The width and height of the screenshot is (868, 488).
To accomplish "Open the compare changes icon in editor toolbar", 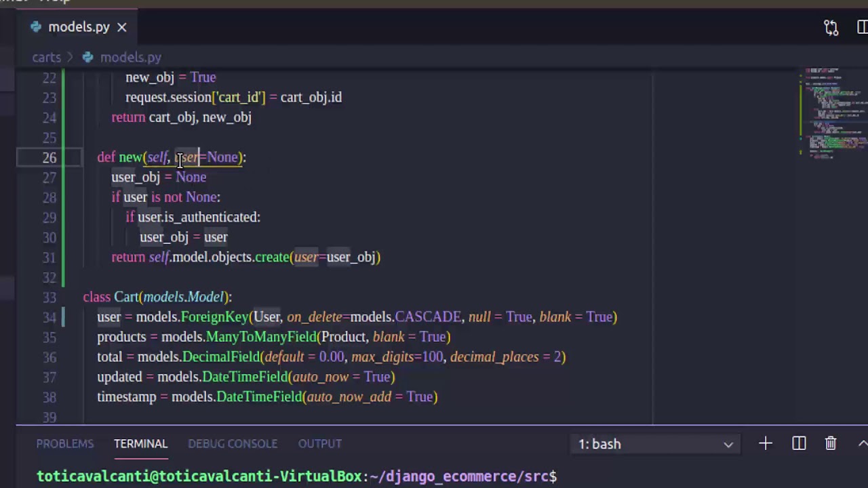I will pyautogui.click(x=831, y=27).
